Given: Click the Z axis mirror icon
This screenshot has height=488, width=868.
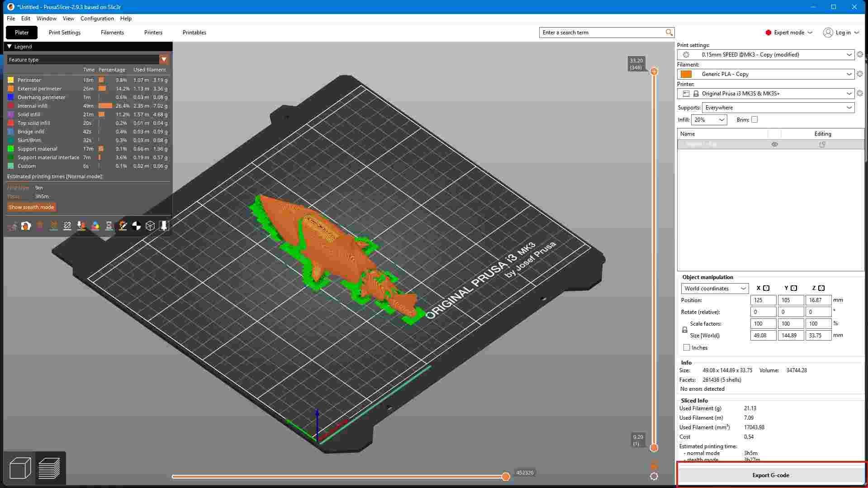Looking at the screenshot, I should 821,288.
